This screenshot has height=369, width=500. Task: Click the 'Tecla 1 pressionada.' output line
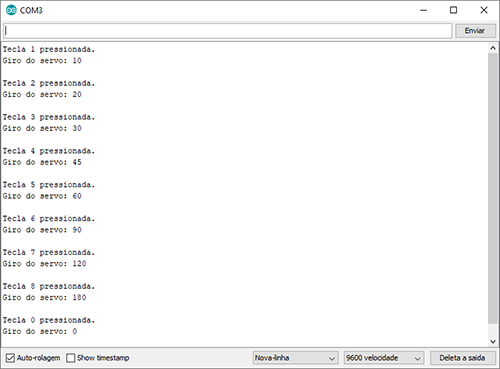pos(49,49)
